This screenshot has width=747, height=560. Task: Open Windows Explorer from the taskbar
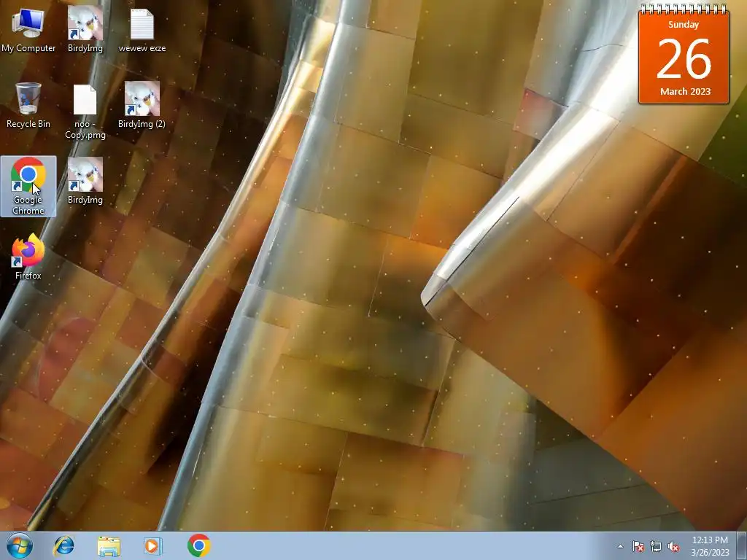(x=109, y=545)
